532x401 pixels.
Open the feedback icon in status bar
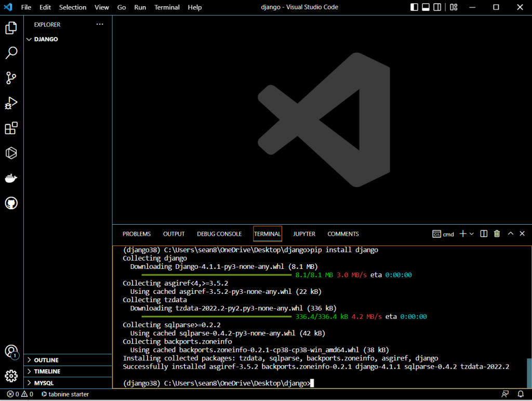click(x=505, y=394)
